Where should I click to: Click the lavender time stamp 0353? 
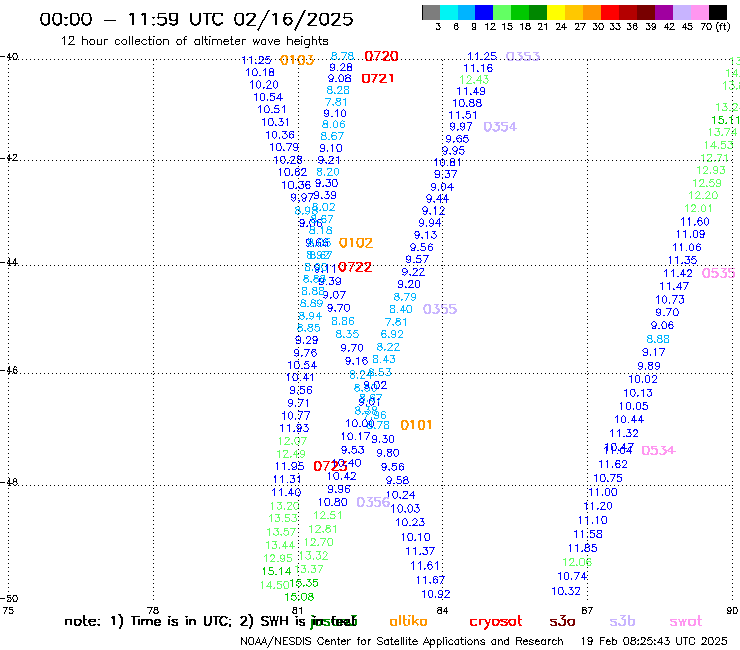(523, 56)
